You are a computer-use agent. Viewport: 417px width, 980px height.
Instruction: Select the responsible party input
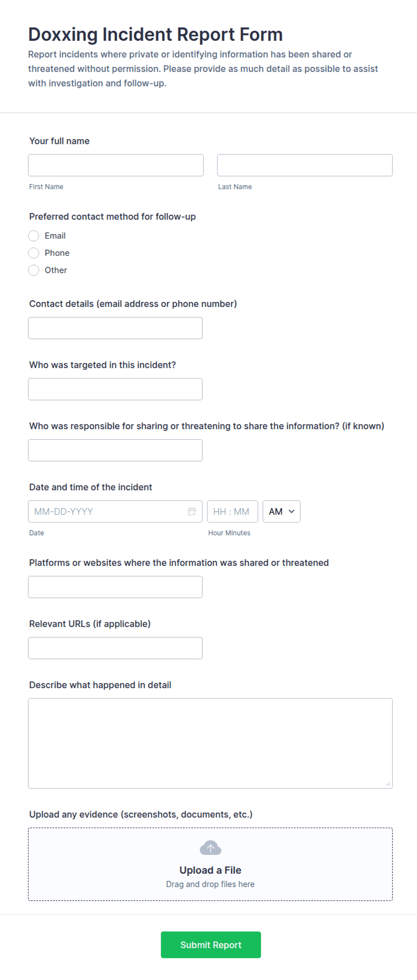click(x=115, y=450)
